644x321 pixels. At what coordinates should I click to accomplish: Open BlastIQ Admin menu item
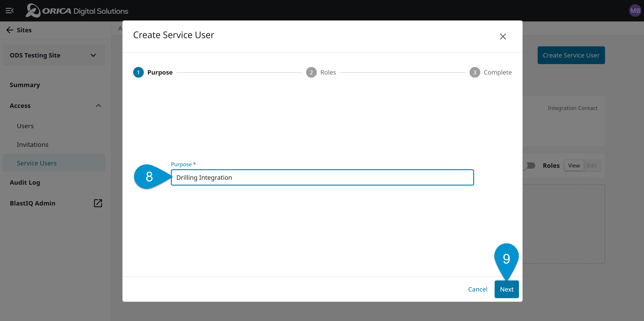coord(33,203)
